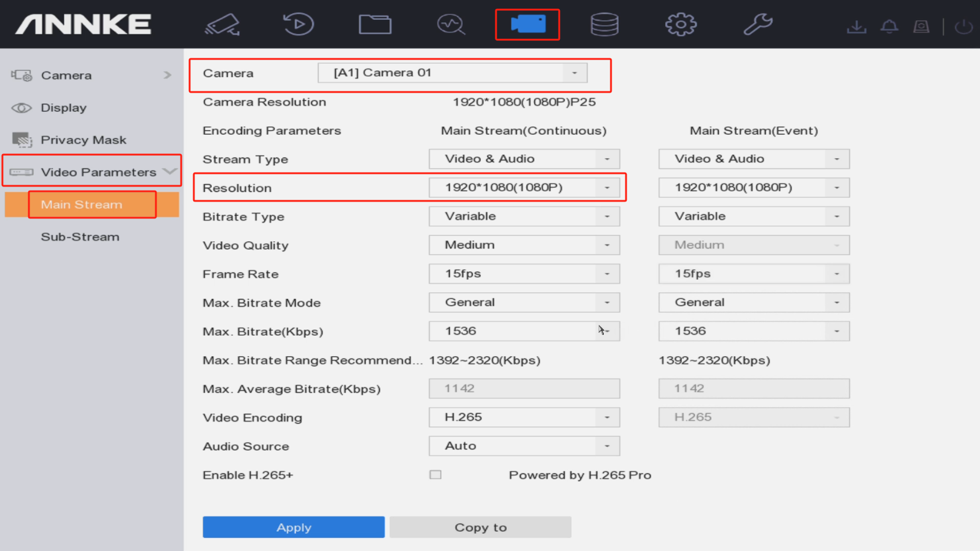Open the live view camera icon

[x=222, y=25]
